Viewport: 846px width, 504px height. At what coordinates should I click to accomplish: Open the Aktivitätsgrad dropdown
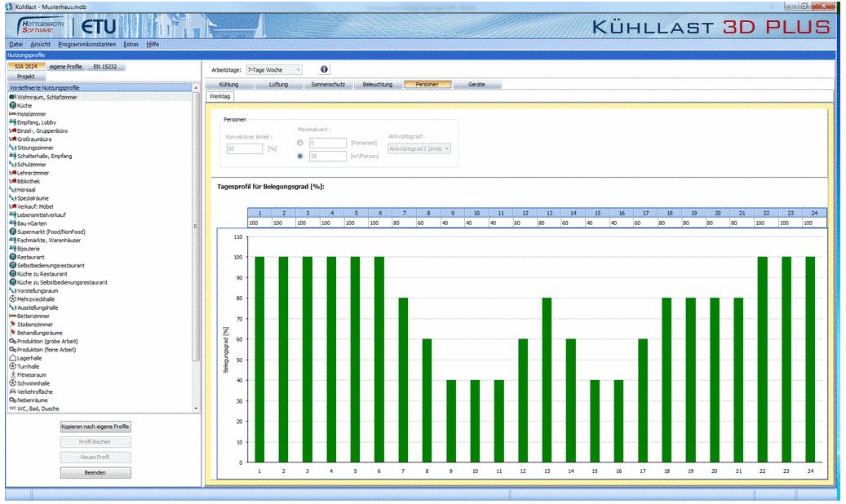coord(419,148)
